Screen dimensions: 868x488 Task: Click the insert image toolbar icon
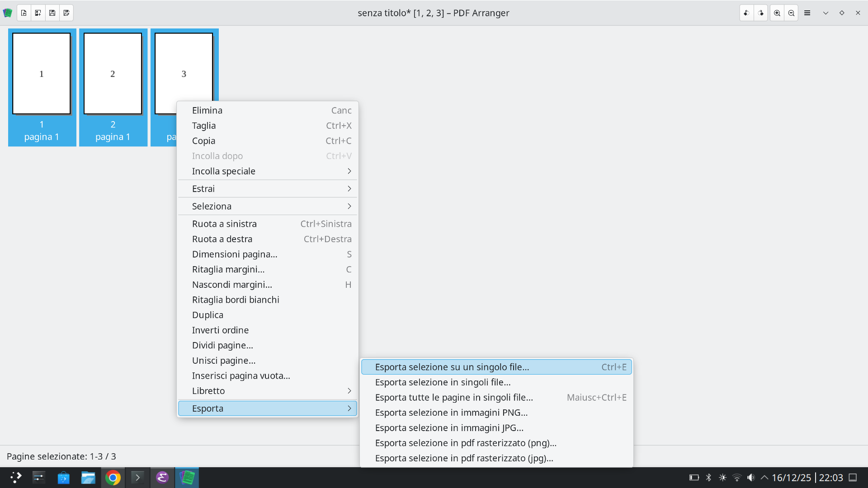(38, 13)
